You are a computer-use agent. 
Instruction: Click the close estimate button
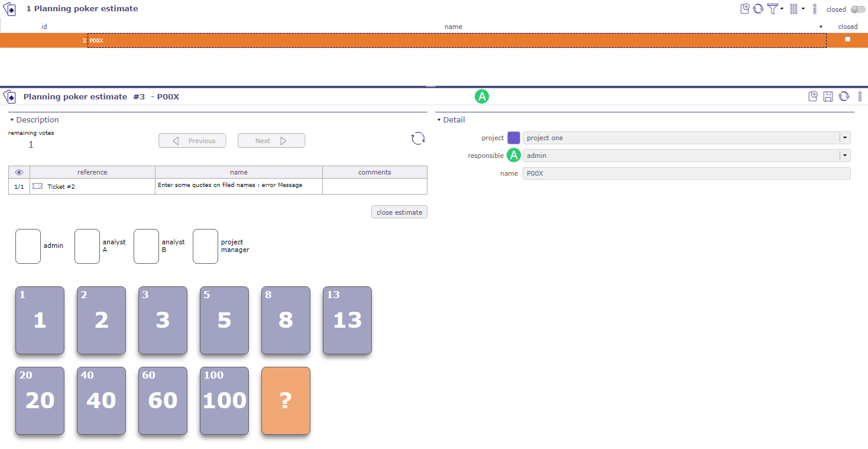[x=399, y=212]
